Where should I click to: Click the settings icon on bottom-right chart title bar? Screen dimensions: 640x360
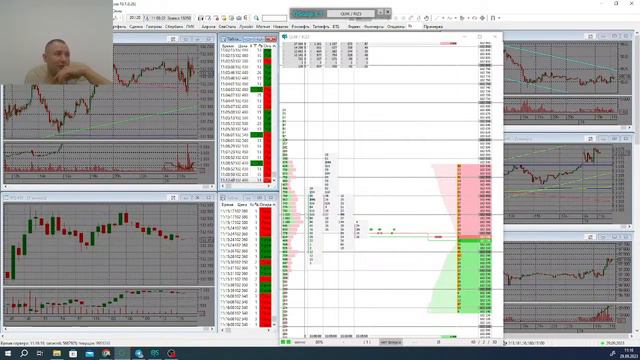click(x=591, y=237)
